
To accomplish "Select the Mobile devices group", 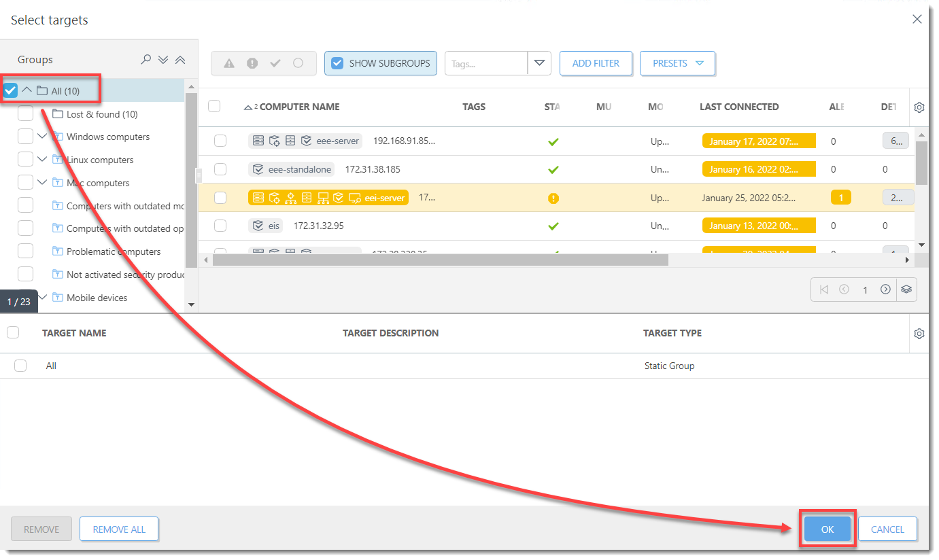I will tap(97, 298).
